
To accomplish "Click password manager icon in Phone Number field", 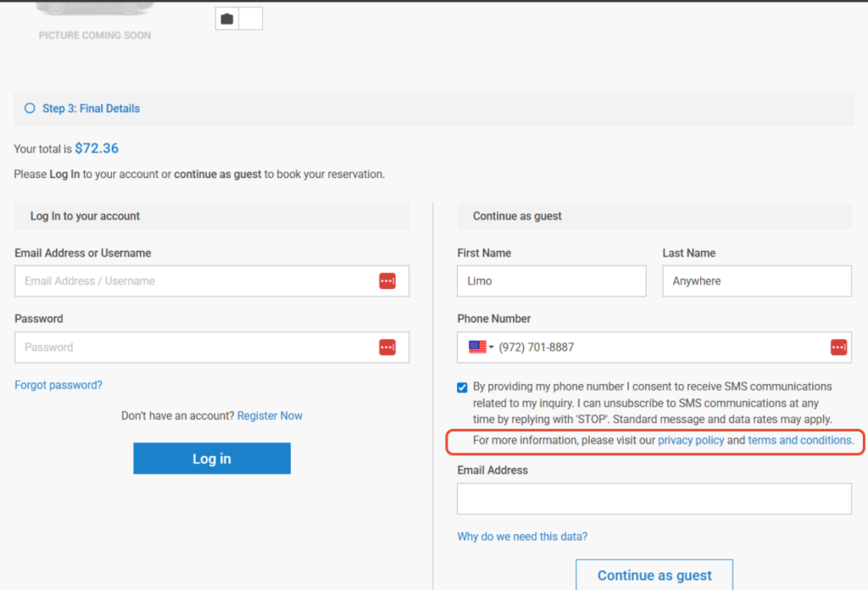I will [x=838, y=347].
